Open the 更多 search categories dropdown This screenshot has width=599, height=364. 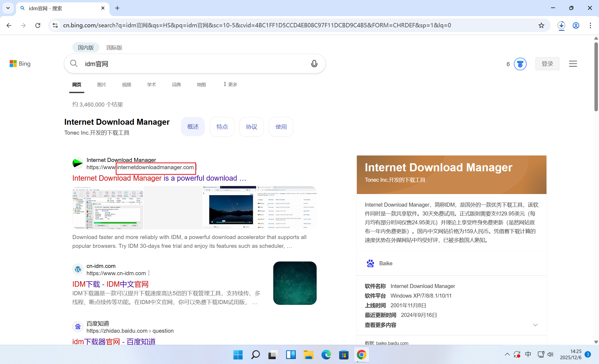(x=230, y=85)
